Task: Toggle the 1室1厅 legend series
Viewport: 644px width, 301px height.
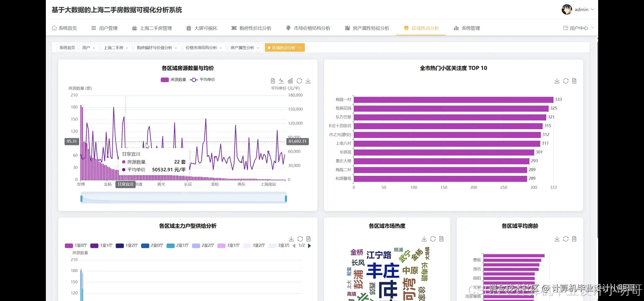Action: click(101, 245)
